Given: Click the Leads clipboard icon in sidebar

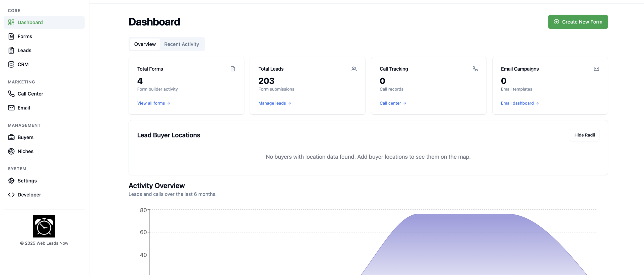Looking at the screenshot, I should point(11,51).
